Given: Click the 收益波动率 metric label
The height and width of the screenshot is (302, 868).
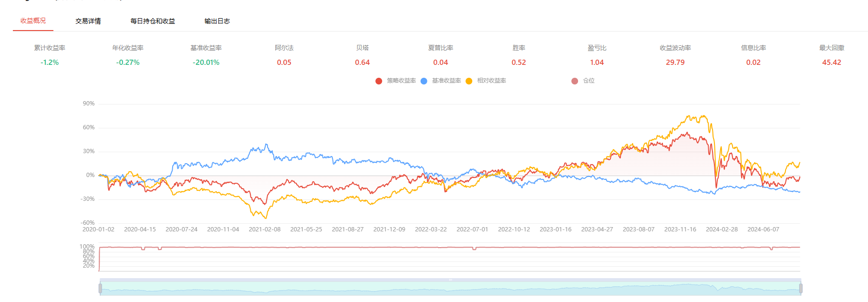Looking at the screenshot, I should (x=675, y=48).
